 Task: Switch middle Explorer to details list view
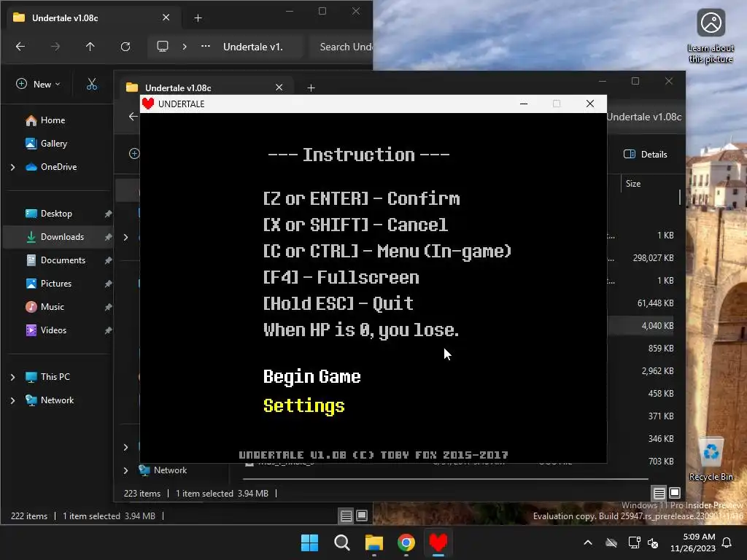pos(659,493)
